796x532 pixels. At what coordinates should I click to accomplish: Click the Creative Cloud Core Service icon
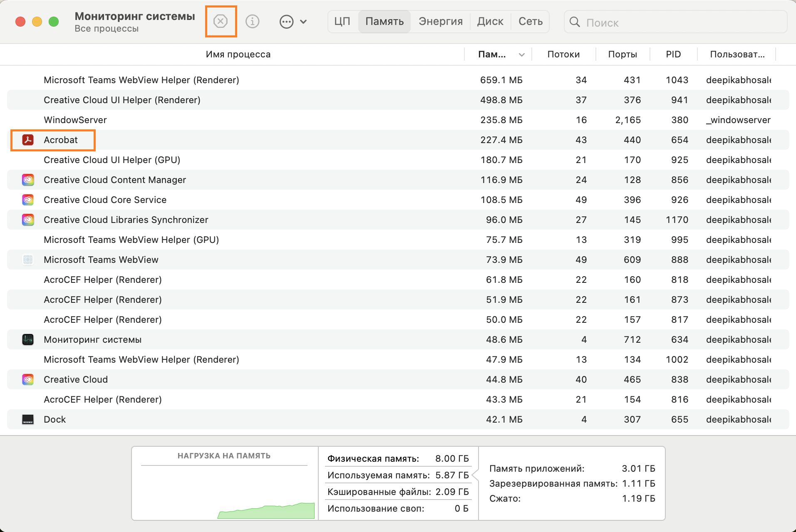click(28, 200)
